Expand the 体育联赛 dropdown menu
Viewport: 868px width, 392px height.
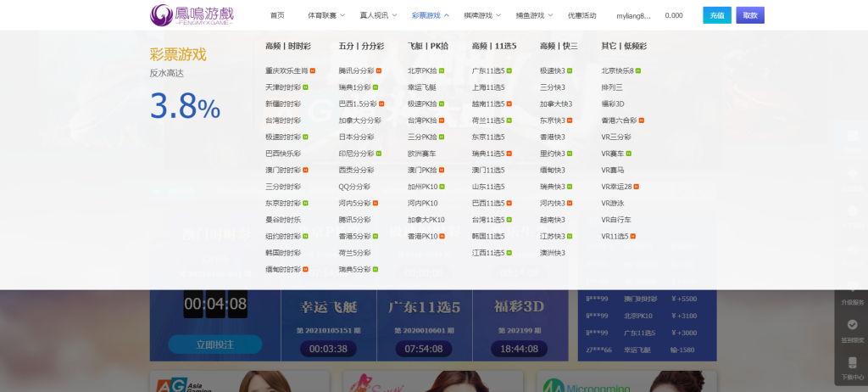pyautogui.click(x=325, y=15)
